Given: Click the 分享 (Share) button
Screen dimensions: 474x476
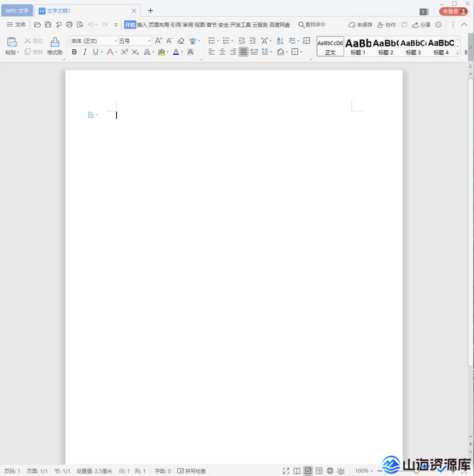Looking at the screenshot, I should pos(421,25).
